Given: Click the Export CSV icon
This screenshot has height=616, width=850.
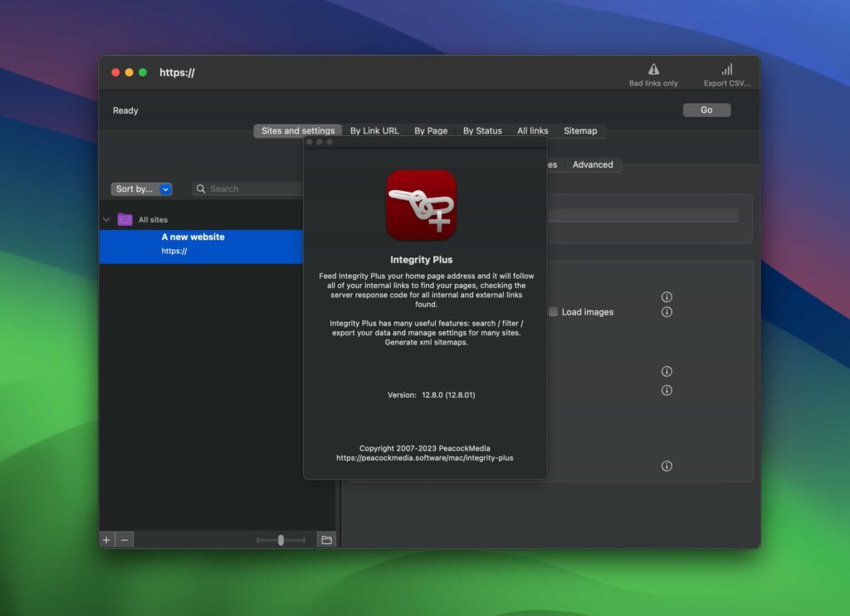Looking at the screenshot, I should pyautogui.click(x=726, y=70).
